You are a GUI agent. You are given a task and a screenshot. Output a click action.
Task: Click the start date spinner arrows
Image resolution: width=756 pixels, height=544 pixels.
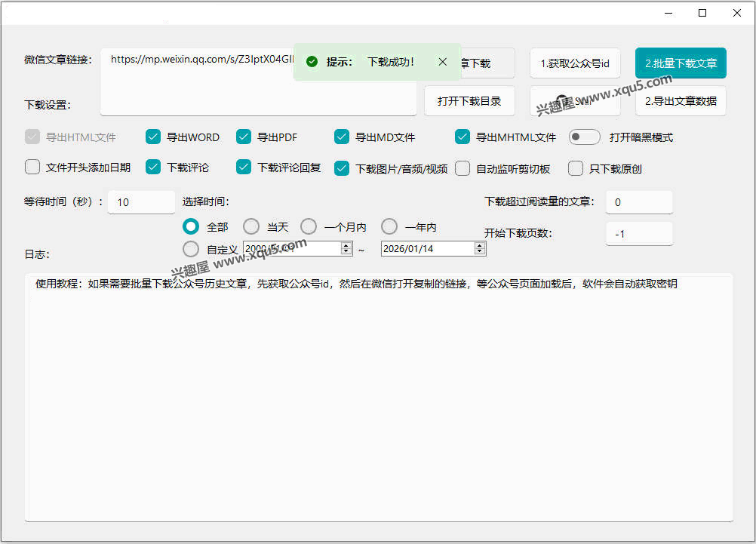tap(346, 248)
